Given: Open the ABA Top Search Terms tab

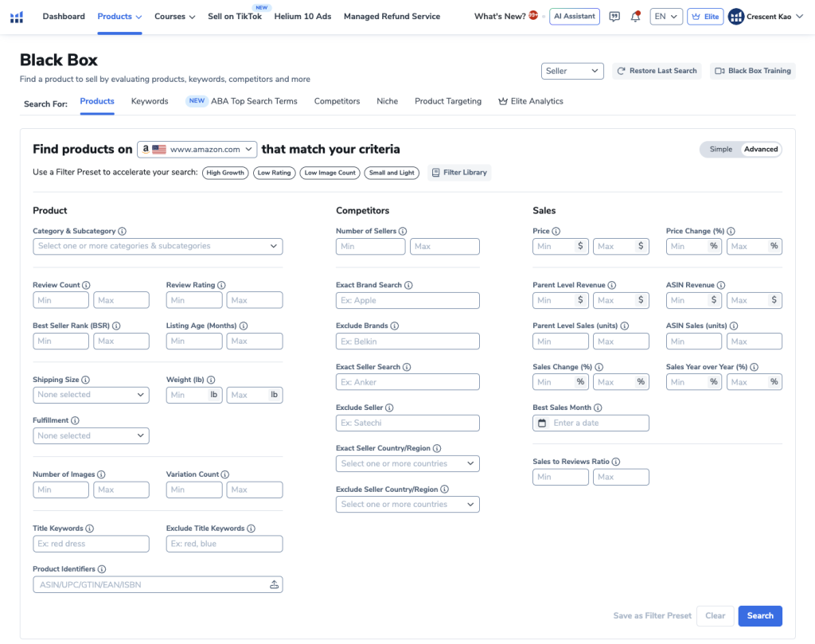Looking at the screenshot, I should pyautogui.click(x=253, y=102).
